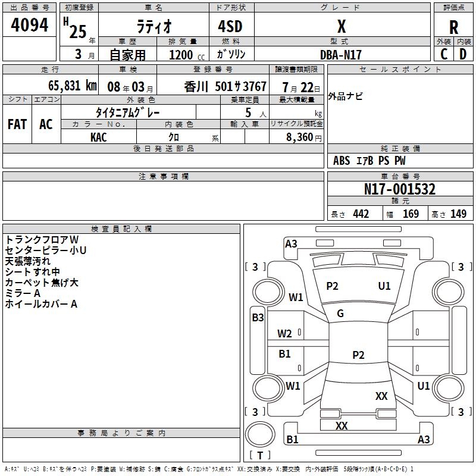Click the inspector note センターピラー小U
Viewport: 476px width, 476px height.
46,250
